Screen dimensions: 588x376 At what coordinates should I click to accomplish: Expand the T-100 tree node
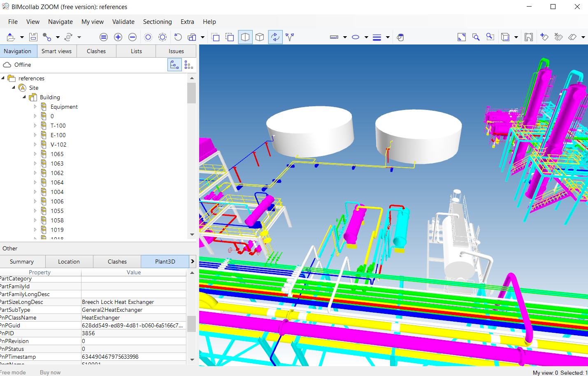35,126
